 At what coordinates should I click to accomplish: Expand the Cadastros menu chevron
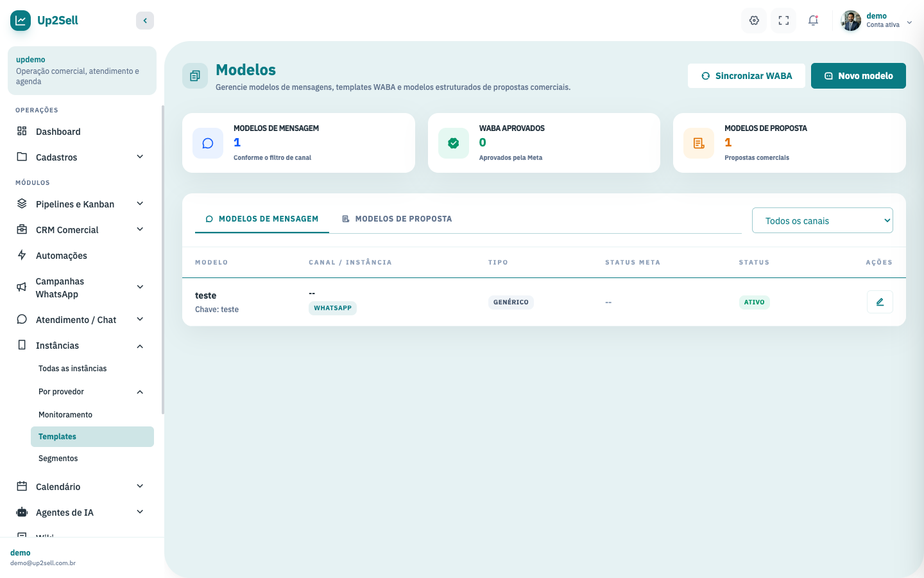tap(140, 157)
